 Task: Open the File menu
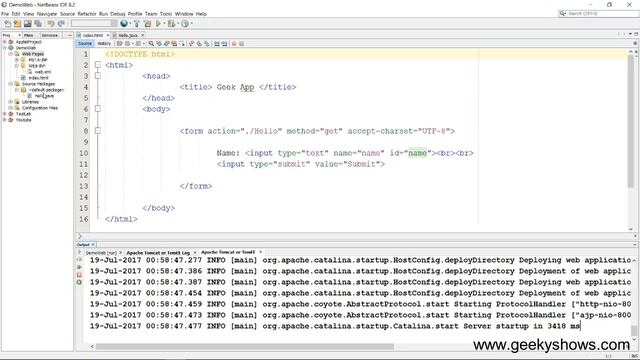[5, 14]
